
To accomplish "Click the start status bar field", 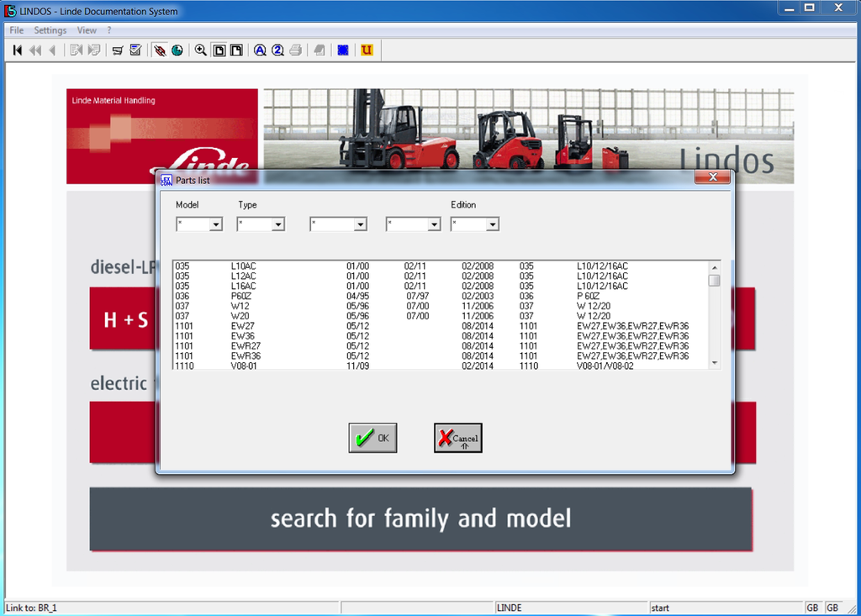I will point(726,608).
